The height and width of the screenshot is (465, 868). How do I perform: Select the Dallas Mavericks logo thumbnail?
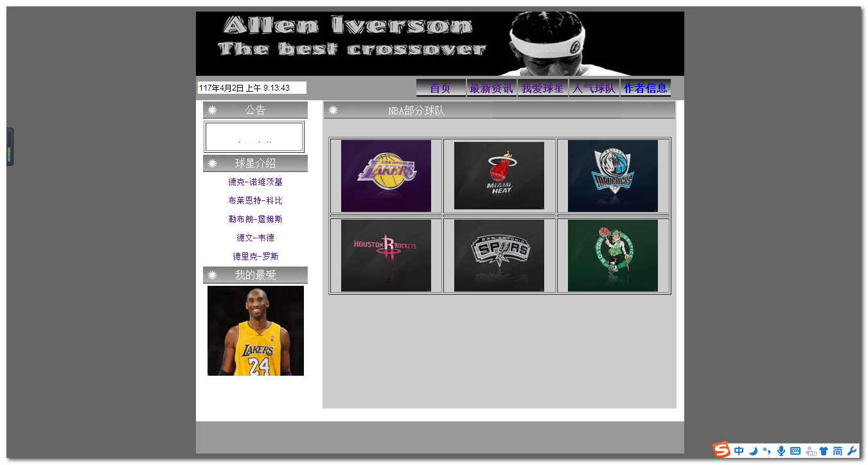point(613,176)
